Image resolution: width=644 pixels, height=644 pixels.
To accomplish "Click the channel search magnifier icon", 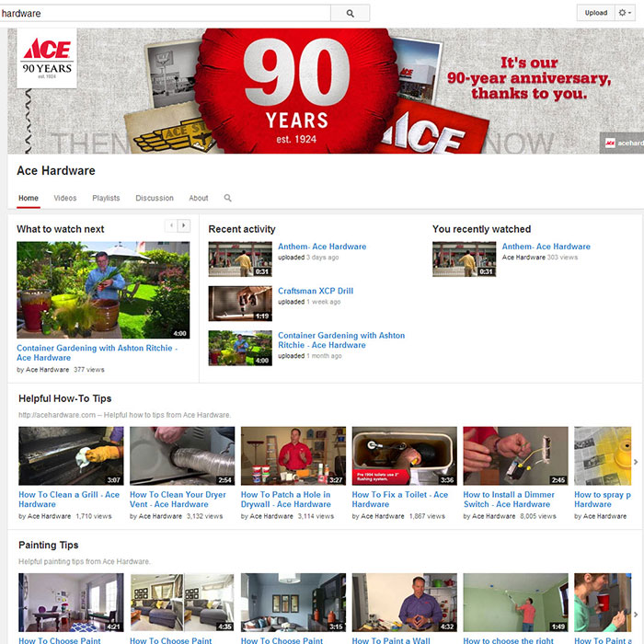I will (x=227, y=198).
